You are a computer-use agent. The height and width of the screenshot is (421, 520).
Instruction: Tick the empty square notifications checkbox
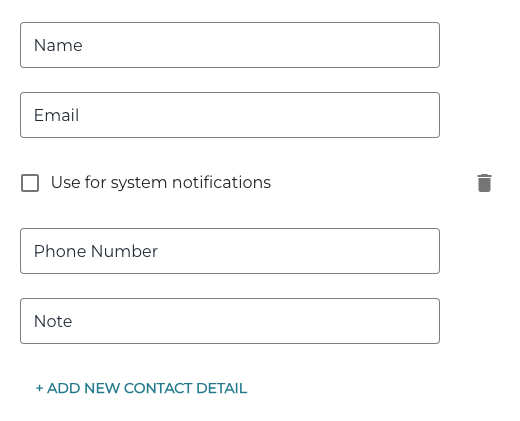click(30, 183)
